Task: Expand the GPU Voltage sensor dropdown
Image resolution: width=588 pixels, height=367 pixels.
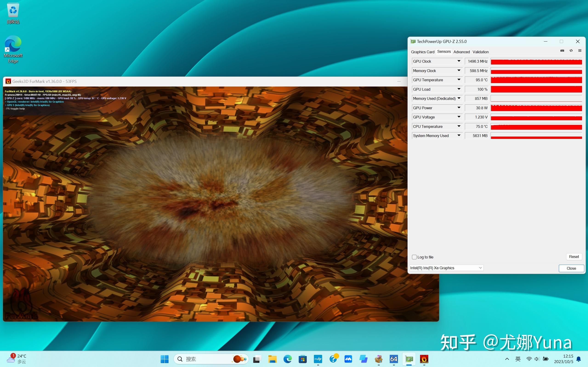Action: tap(459, 117)
